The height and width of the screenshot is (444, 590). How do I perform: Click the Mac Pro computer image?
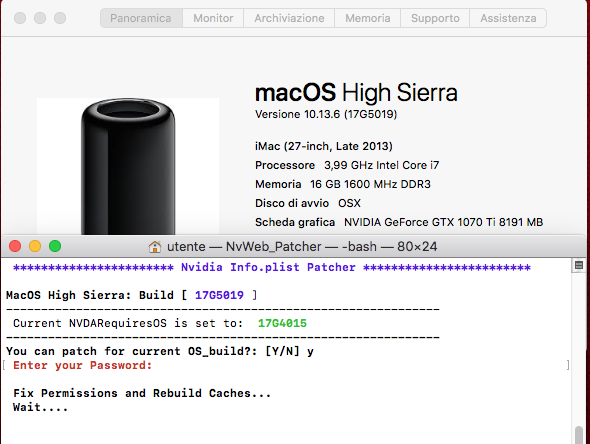[128, 166]
